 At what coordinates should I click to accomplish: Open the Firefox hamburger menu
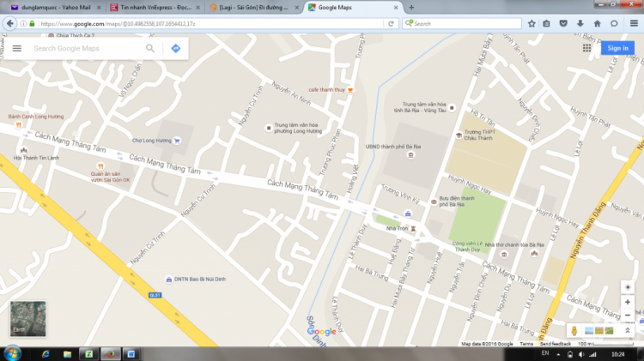(x=634, y=24)
